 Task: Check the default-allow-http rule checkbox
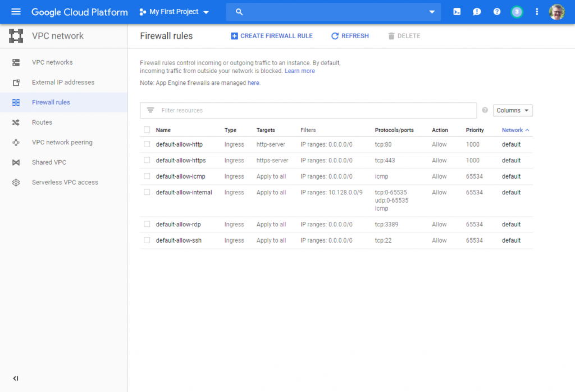[147, 144]
